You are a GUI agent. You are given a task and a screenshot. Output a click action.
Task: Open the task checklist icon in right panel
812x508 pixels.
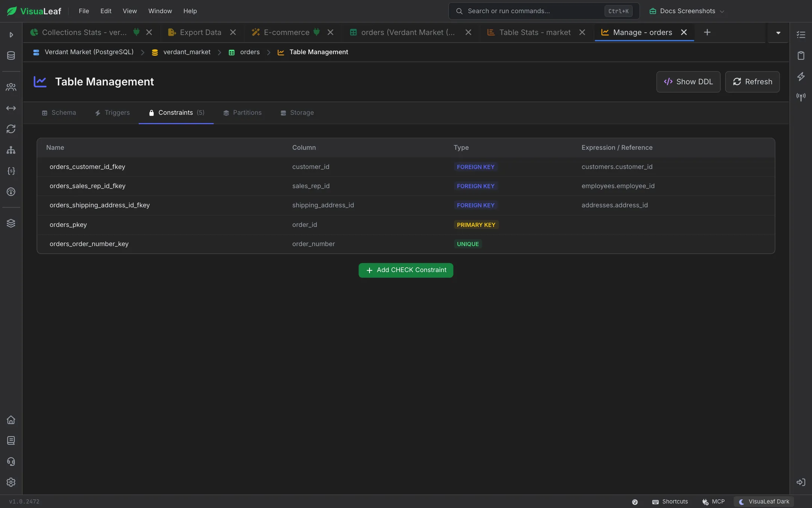point(801,35)
